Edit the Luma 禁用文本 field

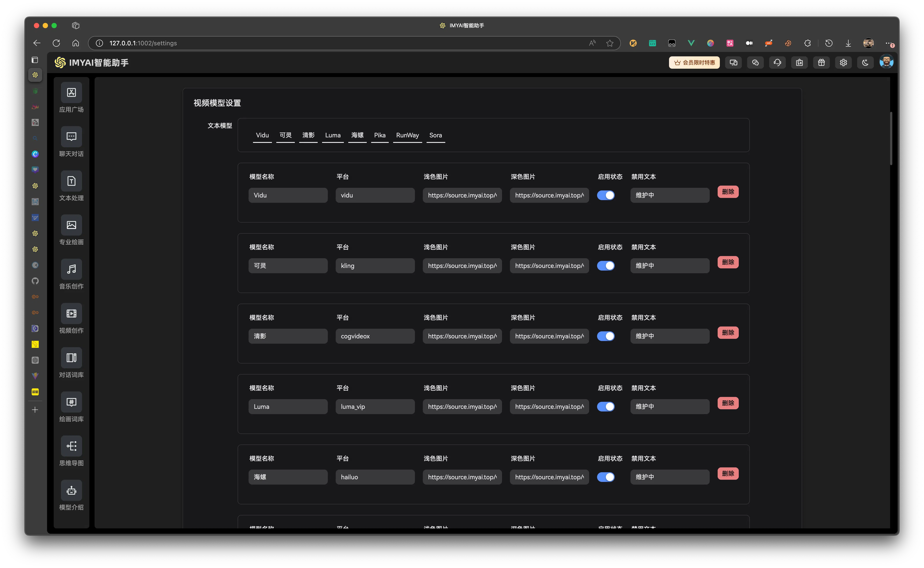coord(670,406)
